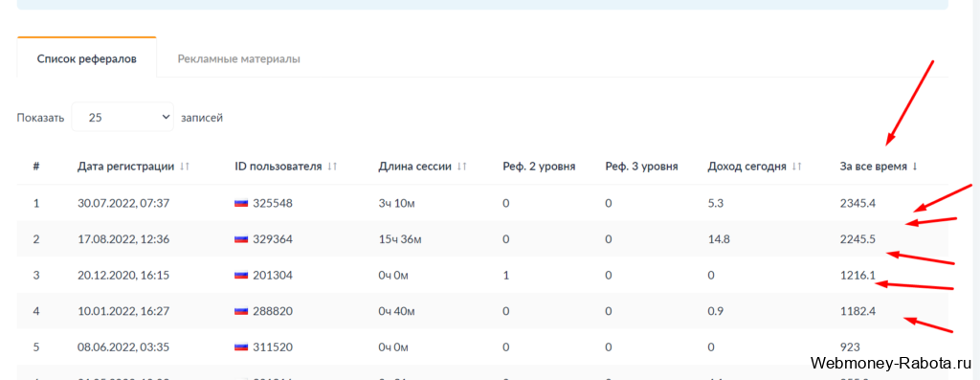Click the Russian flag beside 329364
This screenshot has height=380, width=980.
click(x=241, y=239)
